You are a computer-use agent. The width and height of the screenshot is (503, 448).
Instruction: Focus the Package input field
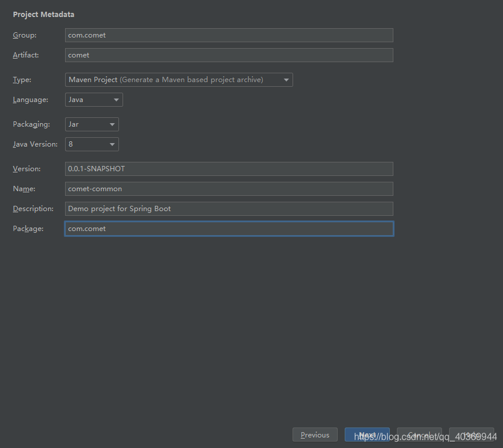pyautogui.click(x=229, y=229)
